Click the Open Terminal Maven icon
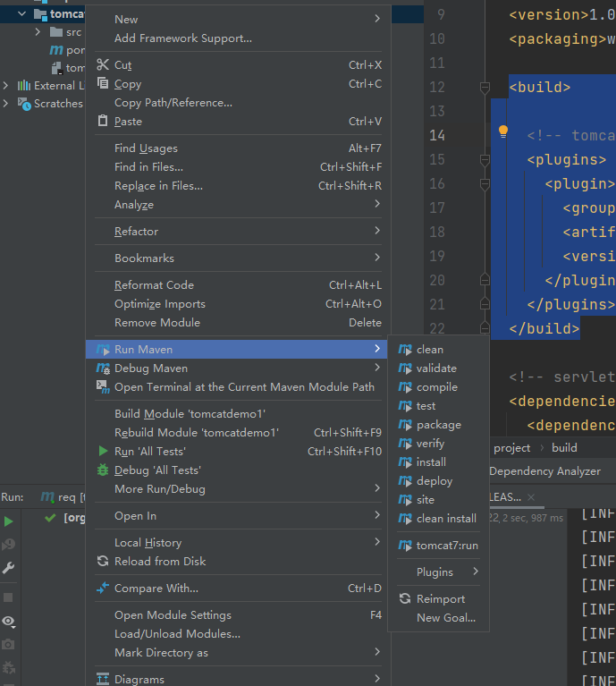This screenshot has height=686, width=616. pyautogui.click(x=102, y=387)
